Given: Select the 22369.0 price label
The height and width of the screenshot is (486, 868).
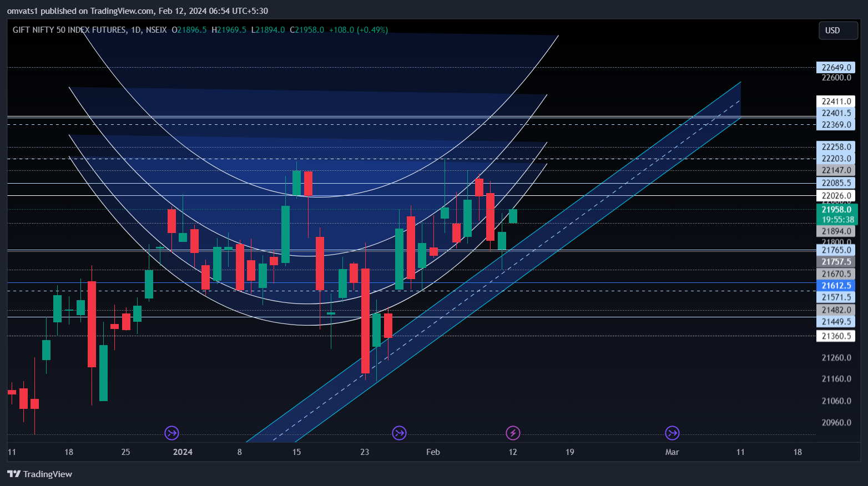Looking at the screenshot, I should (x=836, y=125).
